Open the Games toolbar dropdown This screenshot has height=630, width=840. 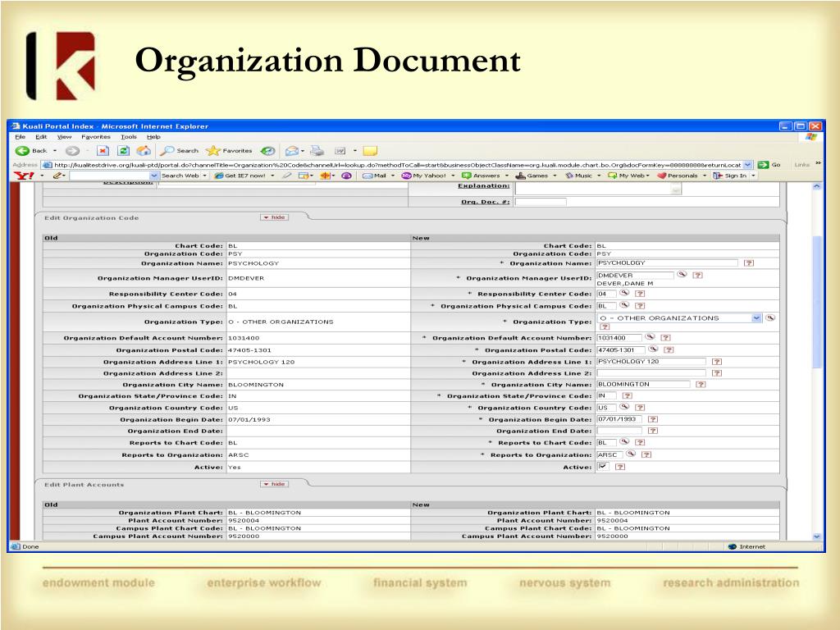coord(555,176)
